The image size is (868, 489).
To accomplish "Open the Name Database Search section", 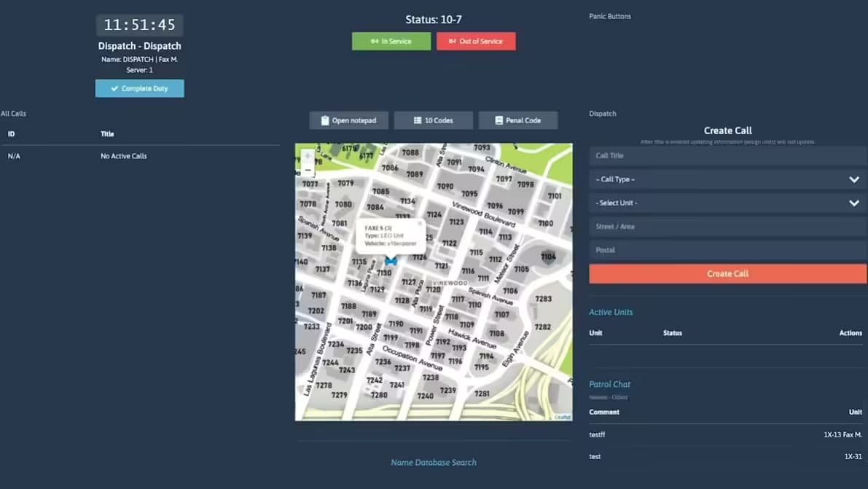I will coord(434,462).
